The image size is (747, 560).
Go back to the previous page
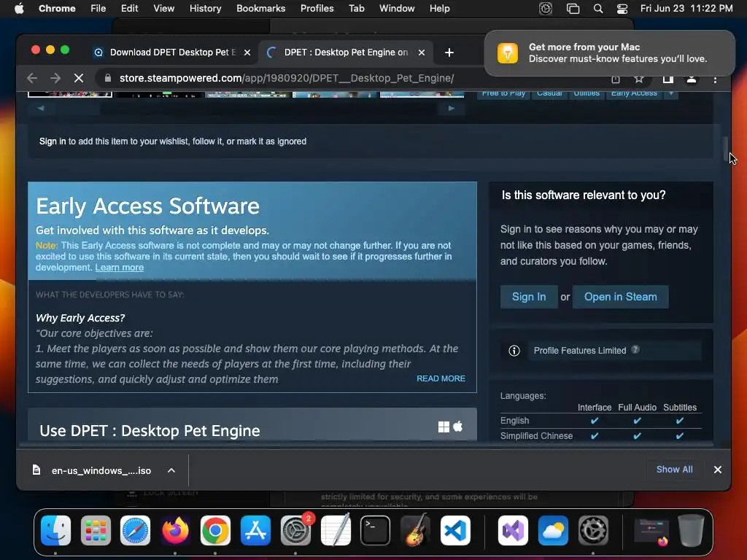[32, 78]
